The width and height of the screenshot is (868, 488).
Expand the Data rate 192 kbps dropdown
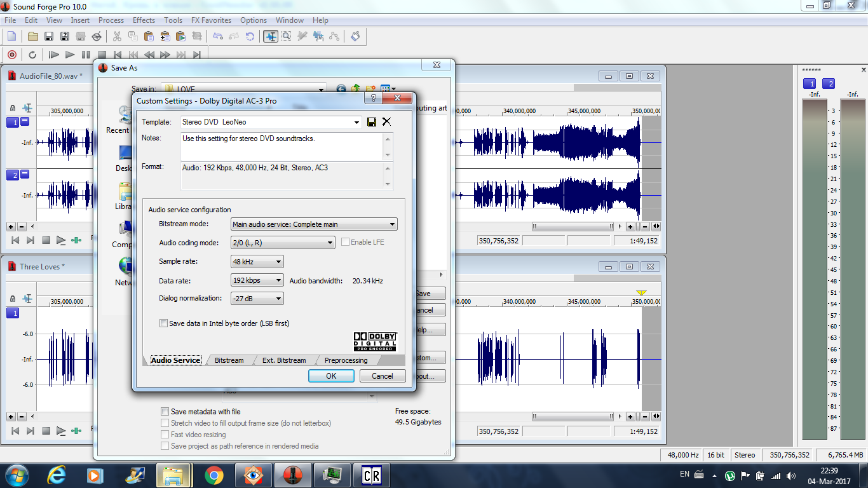click(257, 280)
